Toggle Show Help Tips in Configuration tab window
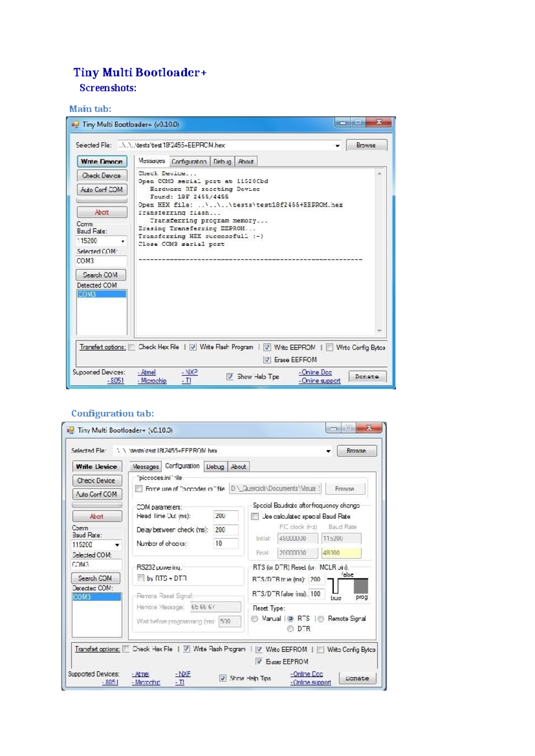535x756 pixels. coord(222,678)
